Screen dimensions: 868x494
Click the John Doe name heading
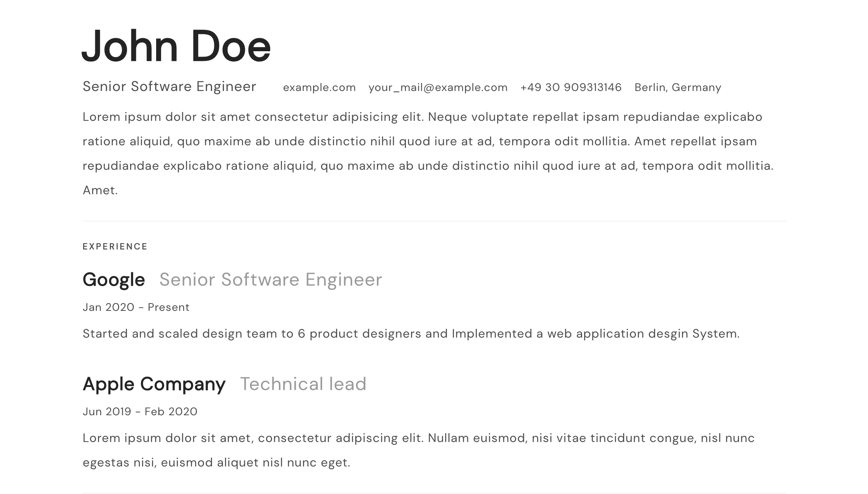176,46
